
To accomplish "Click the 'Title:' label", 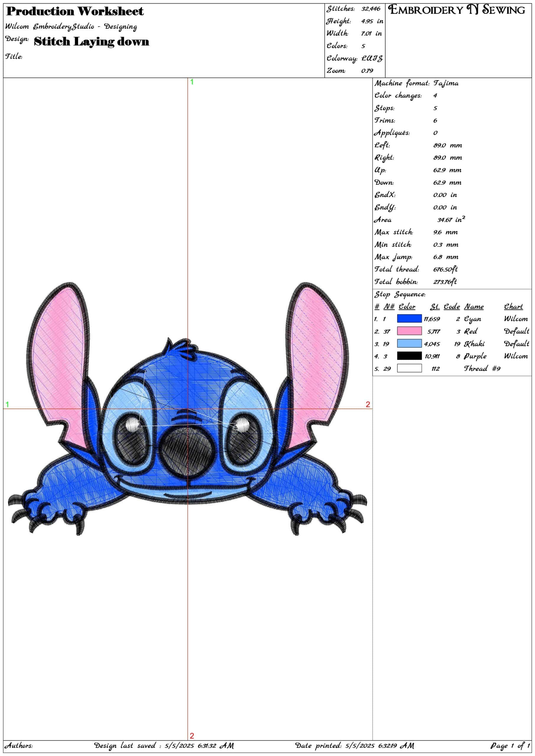I will [14, 56].
